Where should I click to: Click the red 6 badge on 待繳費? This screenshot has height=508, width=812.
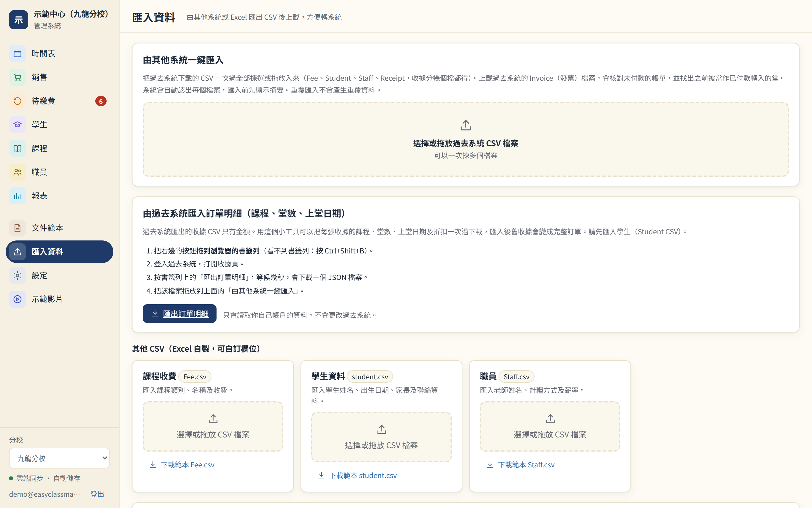tap(101, 101)
